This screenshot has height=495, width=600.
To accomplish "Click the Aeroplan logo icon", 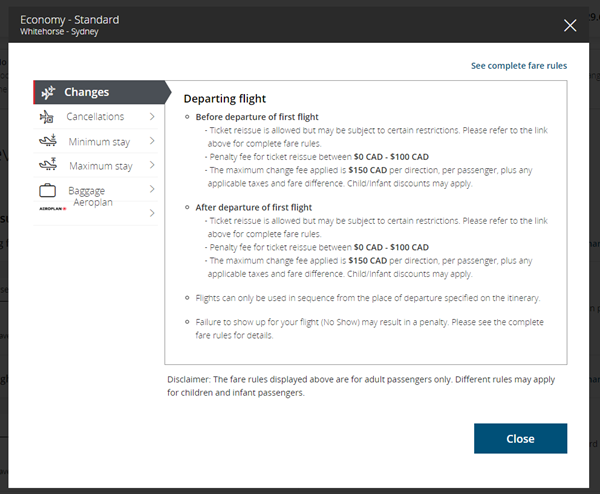I will point(52,208).
